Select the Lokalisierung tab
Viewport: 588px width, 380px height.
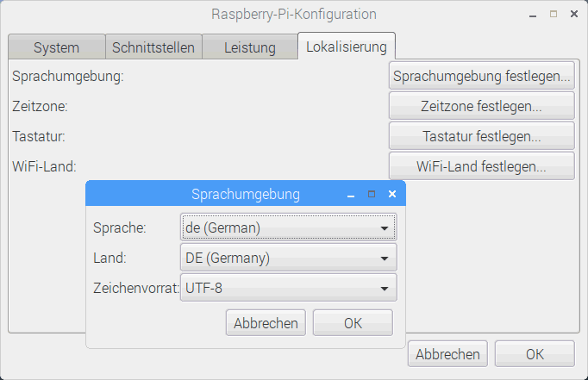pos(346,47)
